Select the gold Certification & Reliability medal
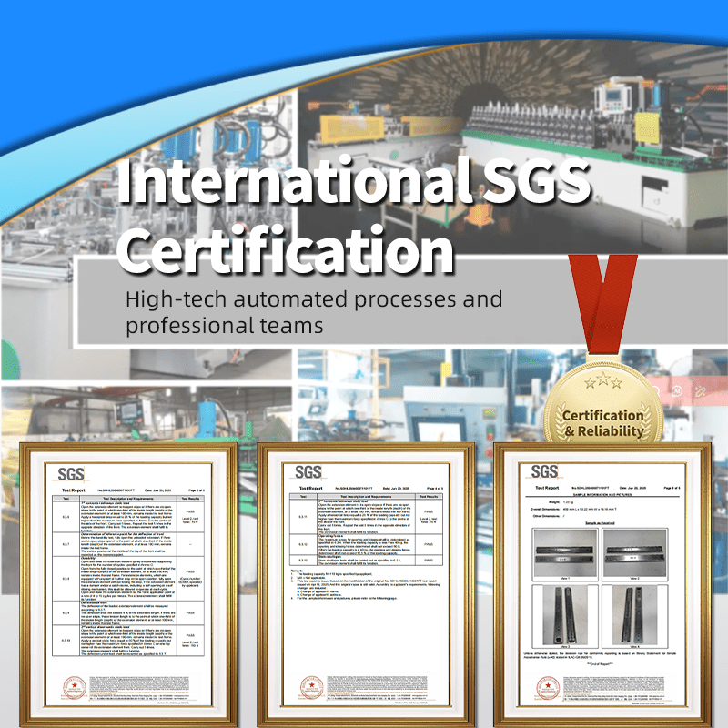The height and width of the screenshot is (728, 728). [x=602, y=408]
